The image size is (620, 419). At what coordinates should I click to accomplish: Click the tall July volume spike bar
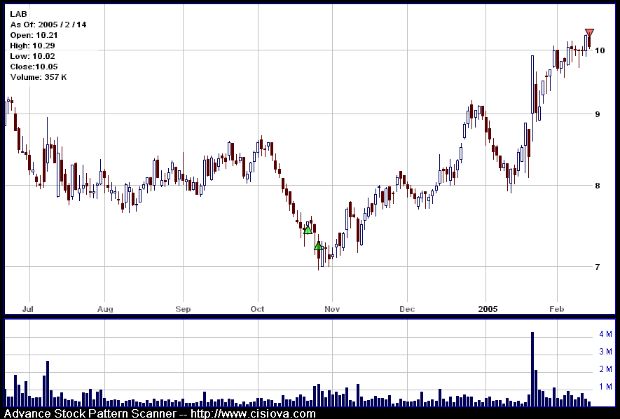[47, 383]
